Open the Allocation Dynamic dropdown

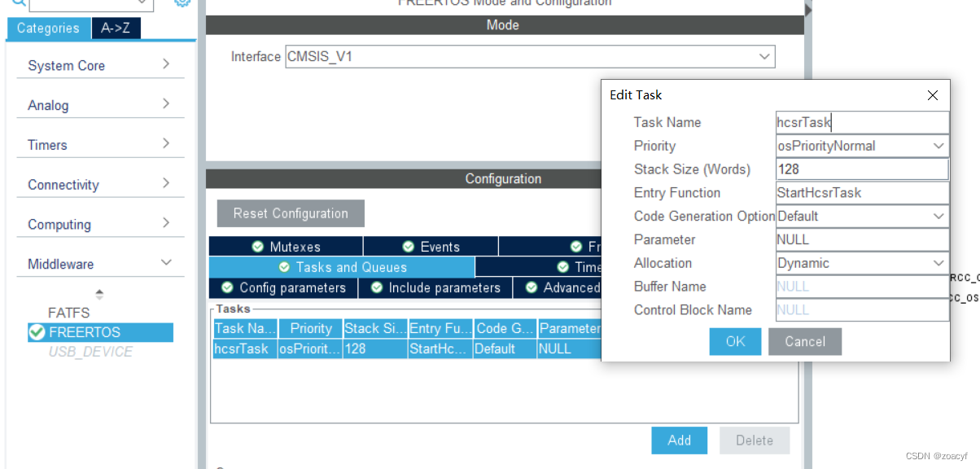[862, 263]
